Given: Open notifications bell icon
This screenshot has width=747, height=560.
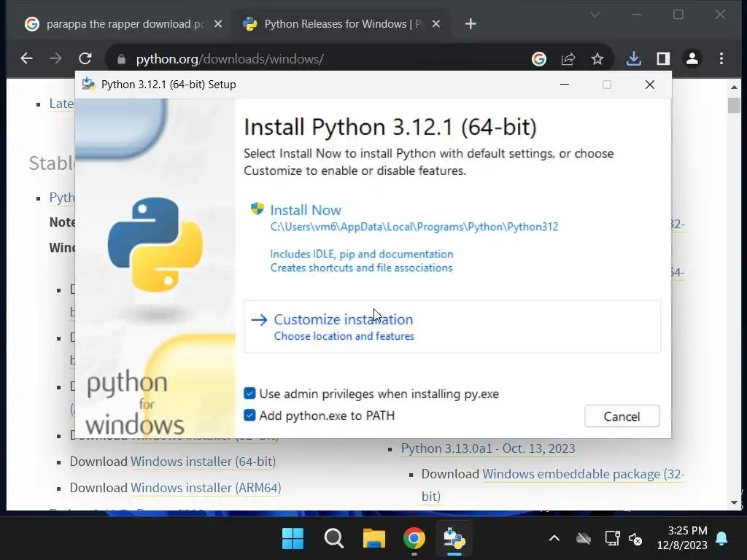Looking at the screenshot, I should pos(721,539).
